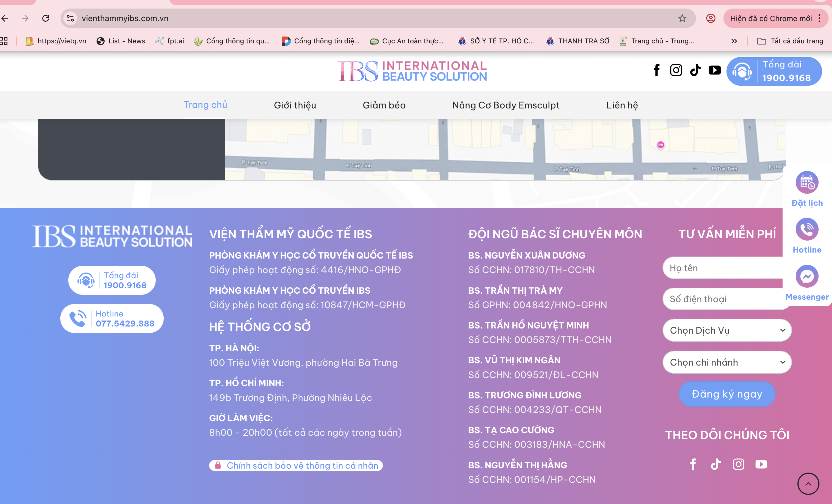Show the hidden bookmarks overflow chevron
This screenshot has height=504, width=832.
pyautogui.click(x=734, y=41)
